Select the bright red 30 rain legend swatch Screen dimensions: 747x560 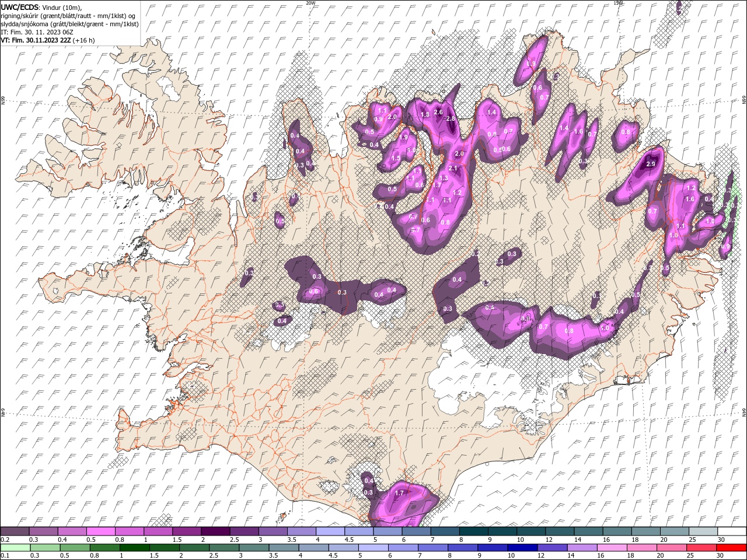tap(731, 548)
